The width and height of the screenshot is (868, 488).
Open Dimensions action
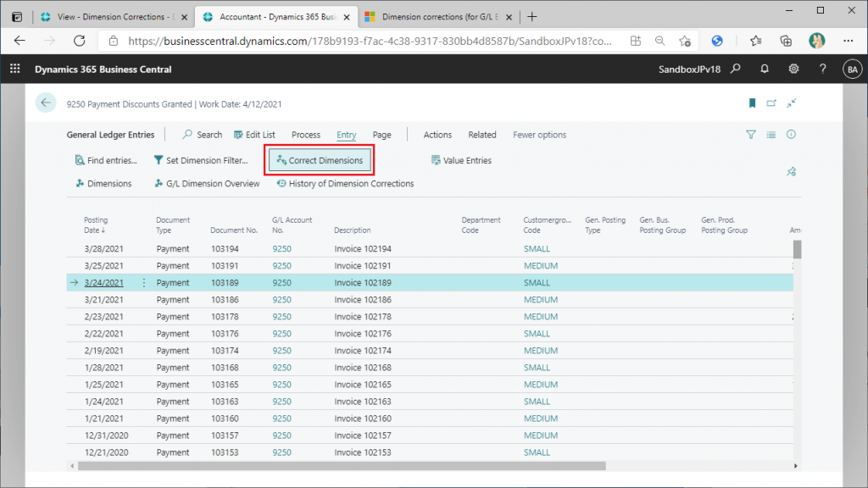103,184
